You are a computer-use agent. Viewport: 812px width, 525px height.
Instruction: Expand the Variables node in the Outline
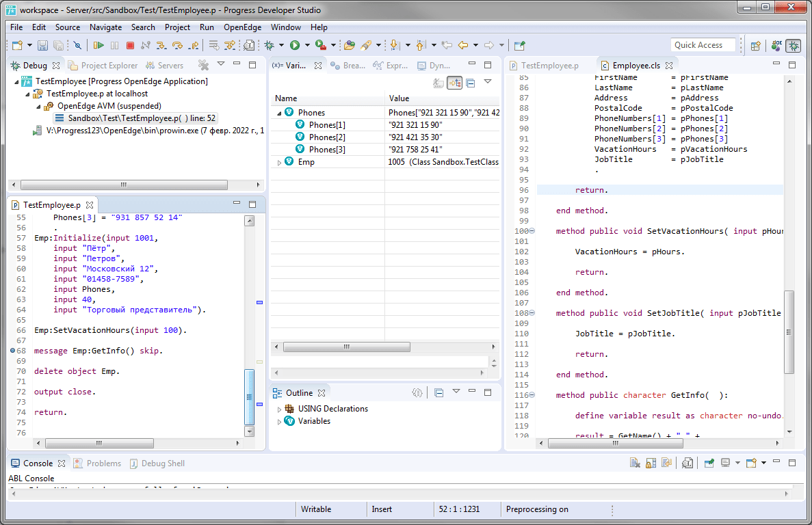click(279, 422)
